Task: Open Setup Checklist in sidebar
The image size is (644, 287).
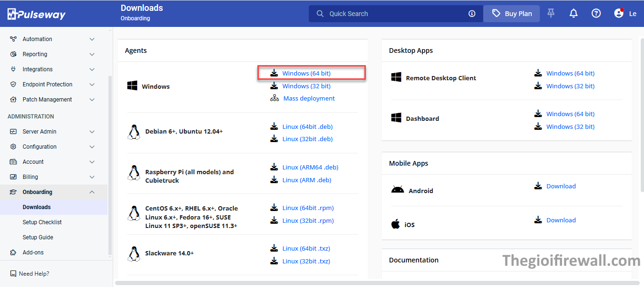Action: (x=42, y=222)
